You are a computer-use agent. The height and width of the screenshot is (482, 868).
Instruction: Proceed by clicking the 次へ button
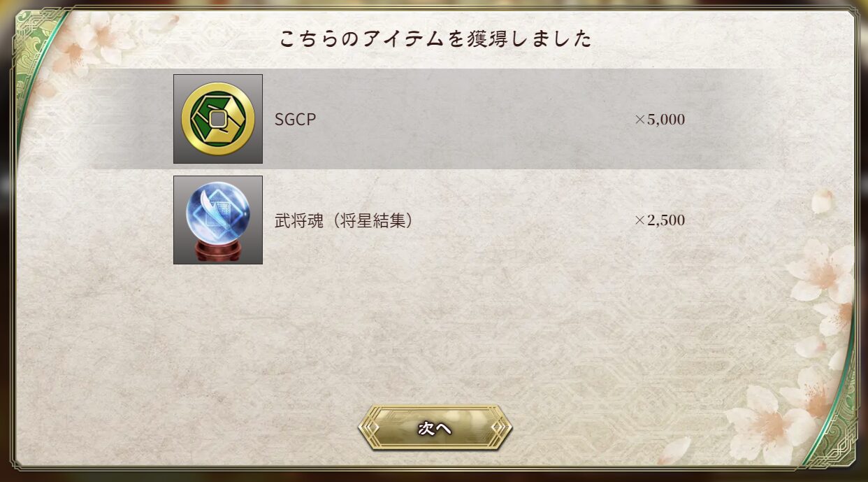tap(435, 428)
